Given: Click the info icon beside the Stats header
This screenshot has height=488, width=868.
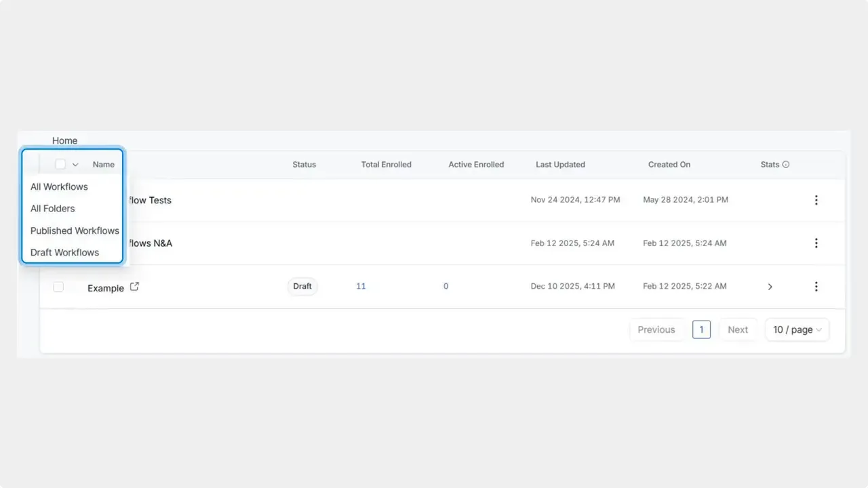Looking at the screenshot, I should click(x=786, y=164).
